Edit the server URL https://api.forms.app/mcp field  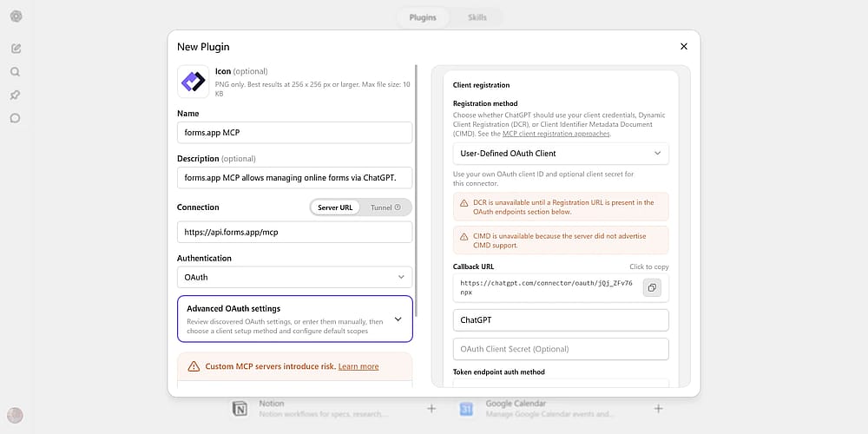(294, 232)
